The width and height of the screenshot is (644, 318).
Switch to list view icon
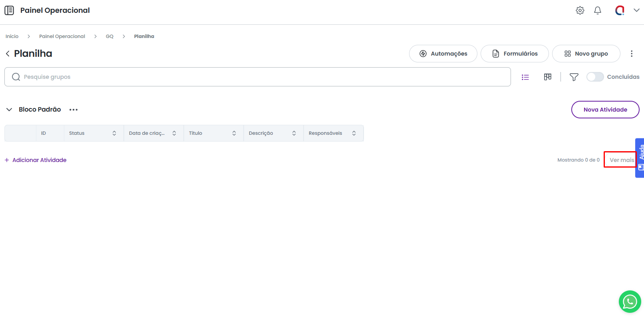[525, 77]
